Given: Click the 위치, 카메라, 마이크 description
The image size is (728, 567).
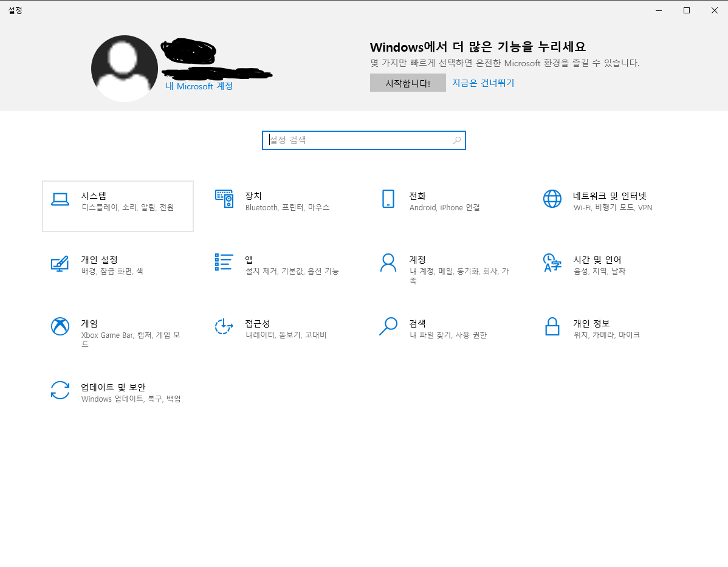Looking at the screenshot, I should pos(606,335).
